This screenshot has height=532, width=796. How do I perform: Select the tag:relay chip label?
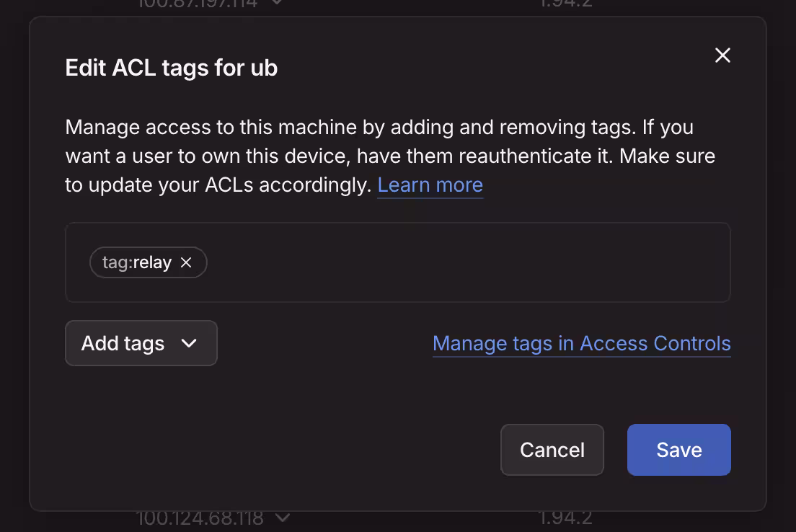(x=137, y=262)
